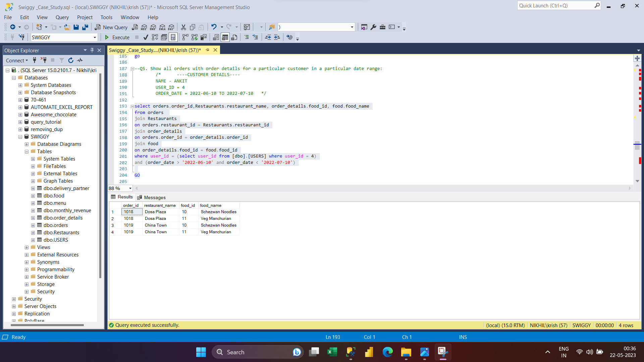Click the Save file icon
Image resolution: width=644 pixels, height=362 pixels.
76,27
